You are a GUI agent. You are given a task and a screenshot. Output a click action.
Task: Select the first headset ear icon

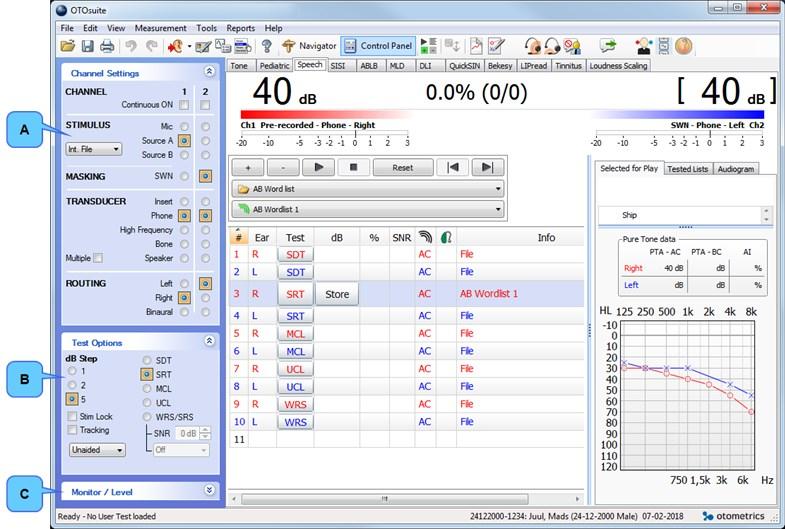[533, 46]
